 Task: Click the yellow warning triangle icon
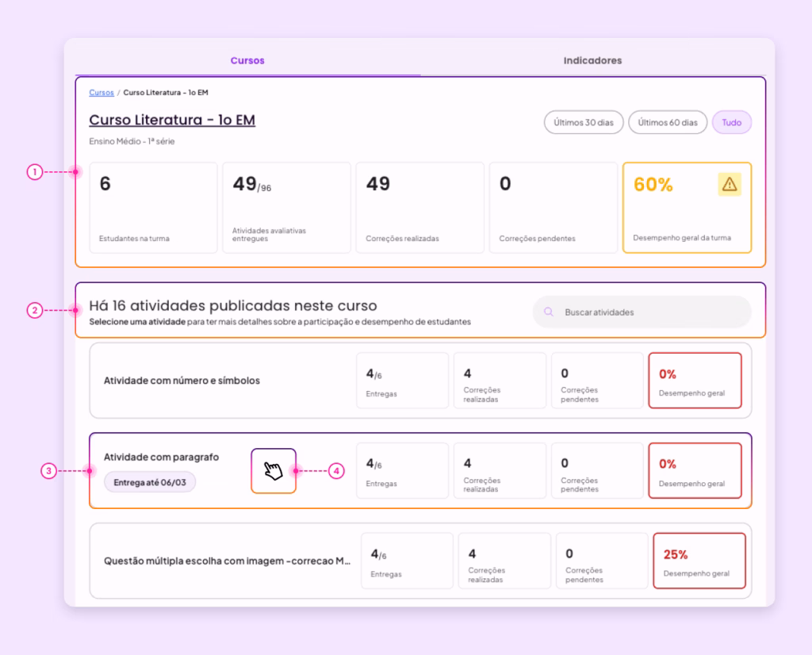point(730,184)
